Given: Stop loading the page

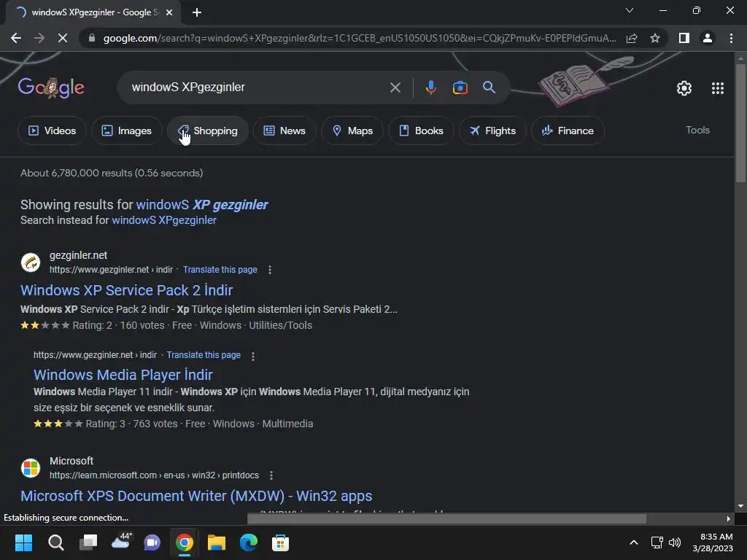Looking at the screenshot, I should click(63, 38).
